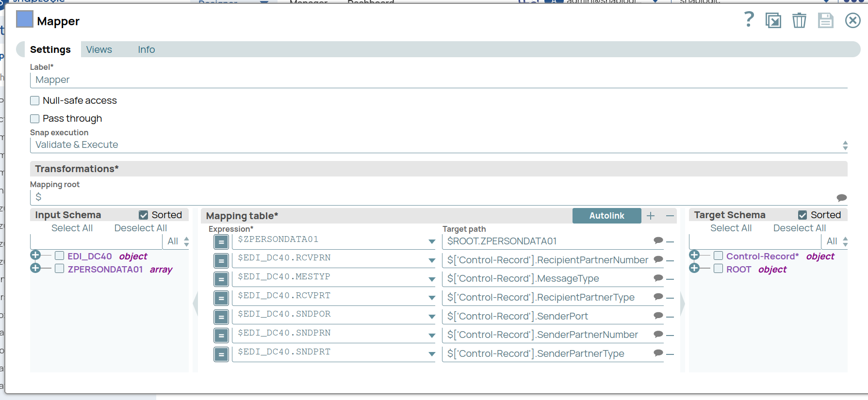Click the Mapper color swatch square

[x=25, y=19]
